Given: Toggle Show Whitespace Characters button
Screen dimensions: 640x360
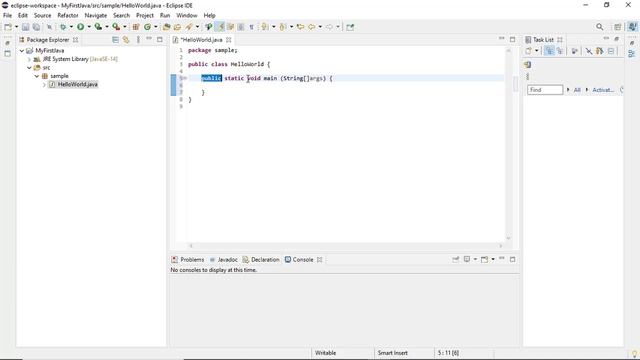Looking at the screenshot, I should point(251,27).
